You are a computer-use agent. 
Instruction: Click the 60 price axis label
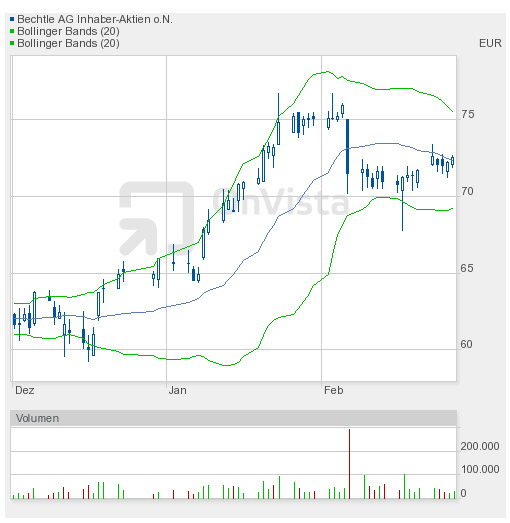466,344
